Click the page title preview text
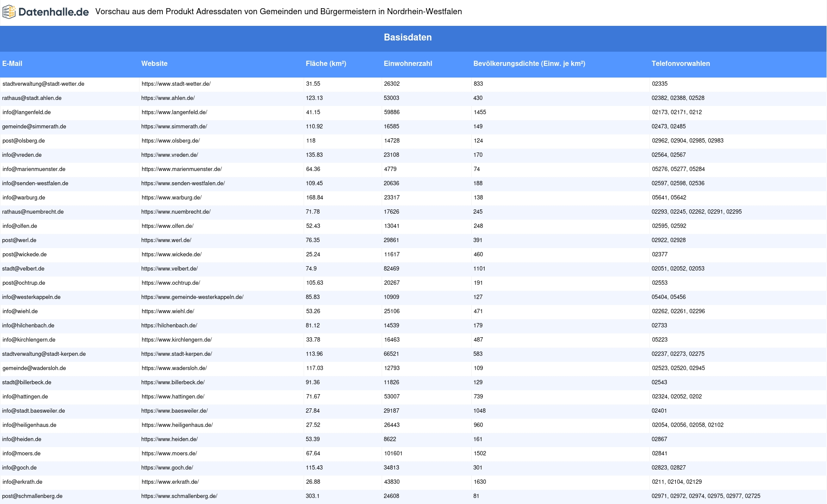The height and width of the screenshot is (504, 827). tap(279, 12)
